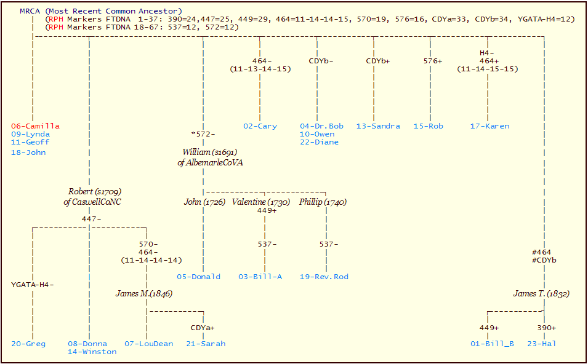
Task: Open the 02-Cary participant
Action: [260, 126]
